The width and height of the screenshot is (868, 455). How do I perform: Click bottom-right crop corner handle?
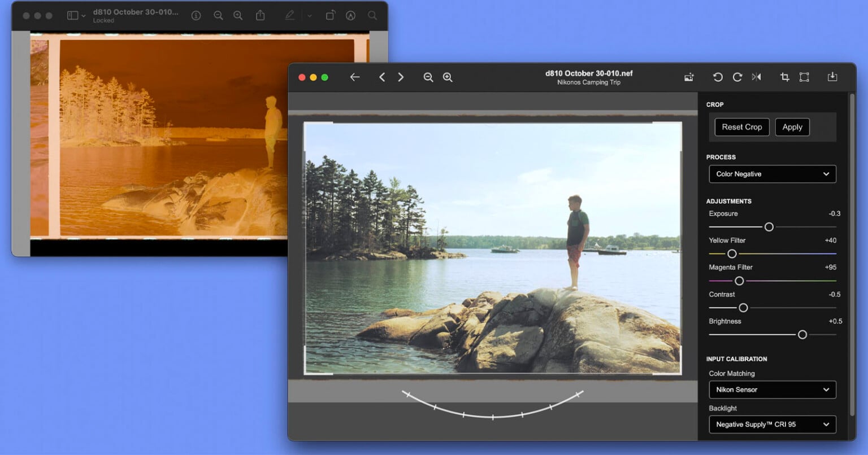pos(668,360)
